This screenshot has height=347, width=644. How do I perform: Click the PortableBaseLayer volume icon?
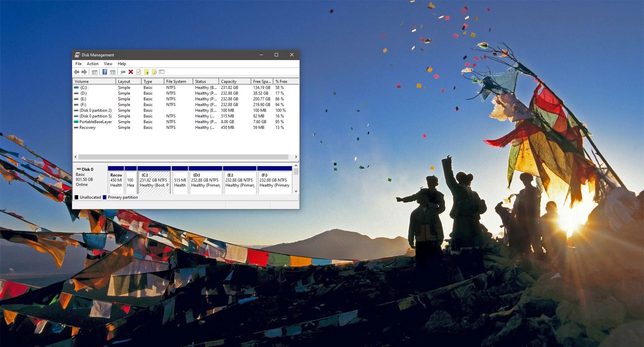(x=76, y=122)
